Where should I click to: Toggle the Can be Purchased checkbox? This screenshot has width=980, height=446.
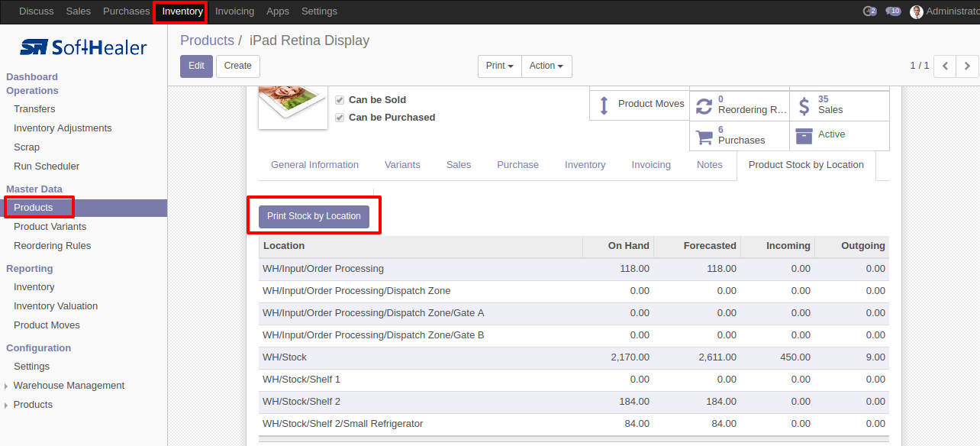[x=340, y=118]
